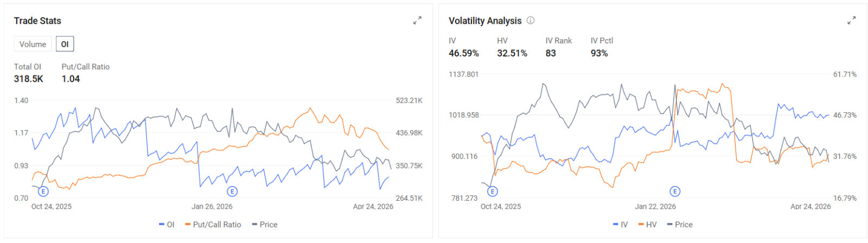Open Trade Stats earnings marker near Oct 24
This screenshot has height=243, width=868.
coord(43,191)
